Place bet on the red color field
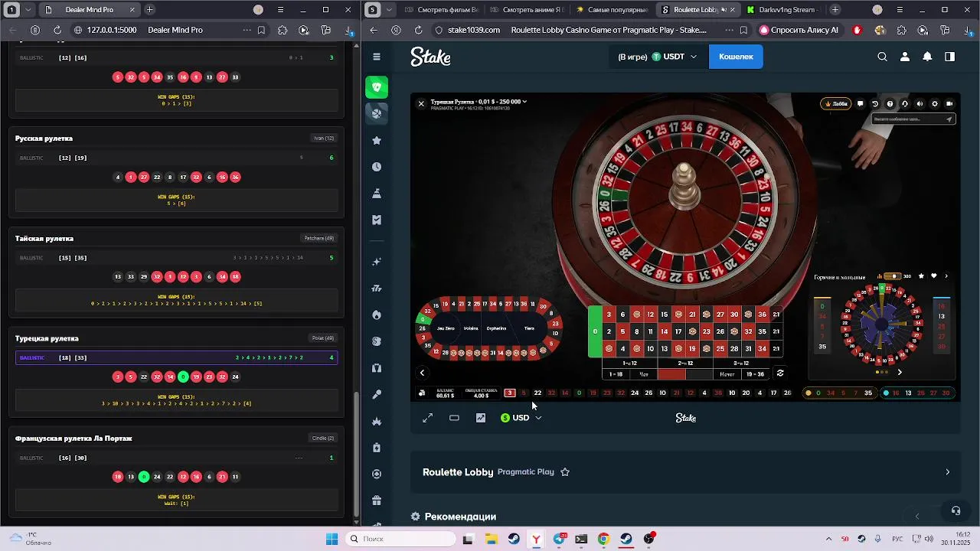This screenshot has width=980, height=551. (671, 374)
